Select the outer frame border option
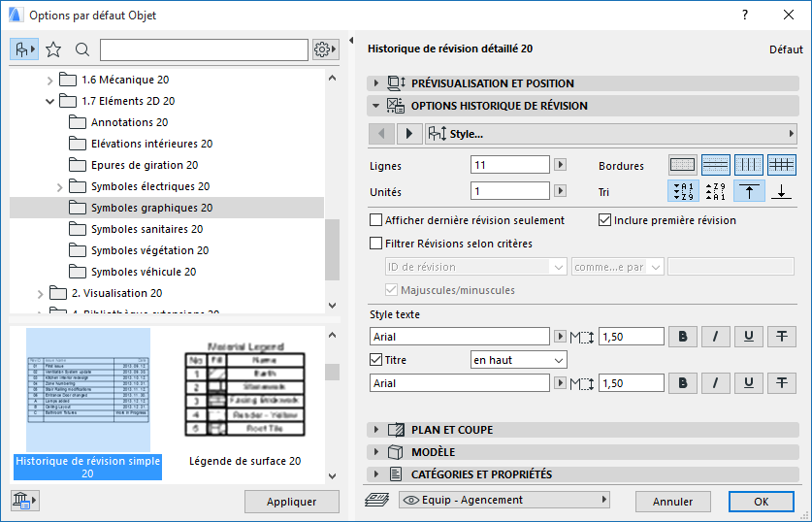812x522 pixels. (x=683, y=165)
